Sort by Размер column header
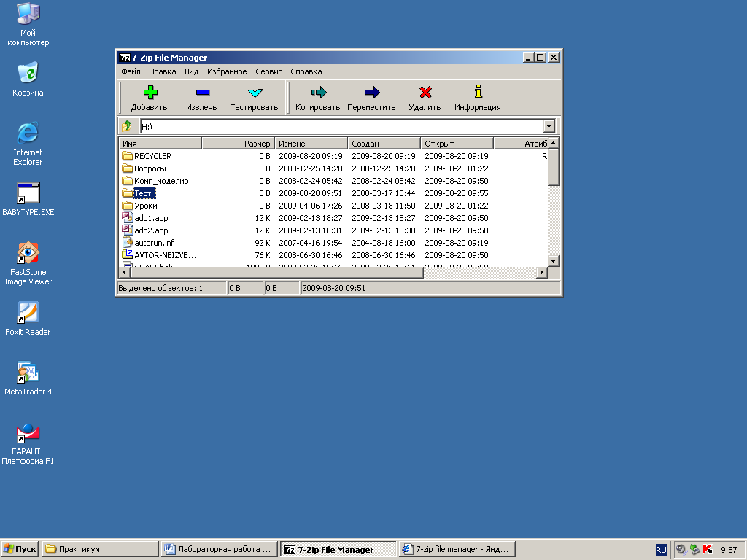The image size is (747, 560). (239, 144)
